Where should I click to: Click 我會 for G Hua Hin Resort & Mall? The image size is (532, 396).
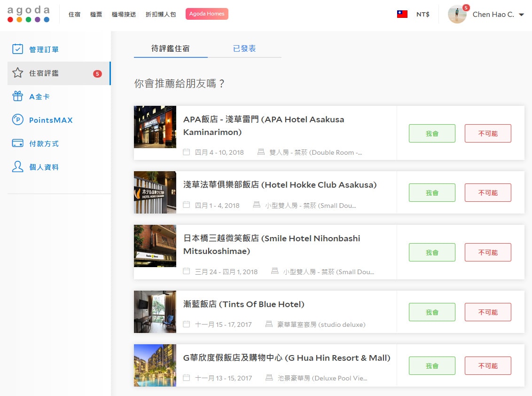(432, 366)
